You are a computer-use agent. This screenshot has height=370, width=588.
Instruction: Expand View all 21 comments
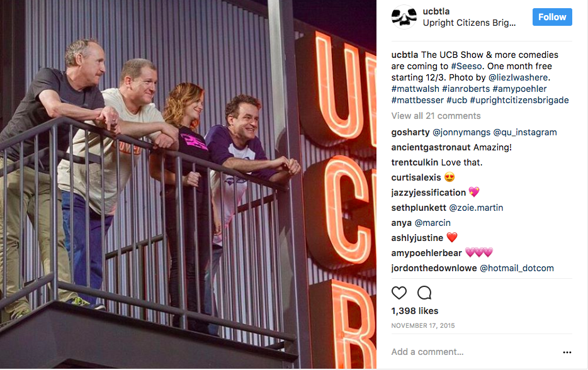(436, 116)
